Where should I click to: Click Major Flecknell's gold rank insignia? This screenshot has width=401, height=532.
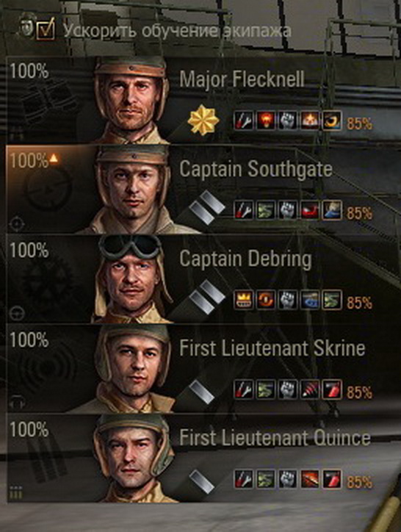203,121
